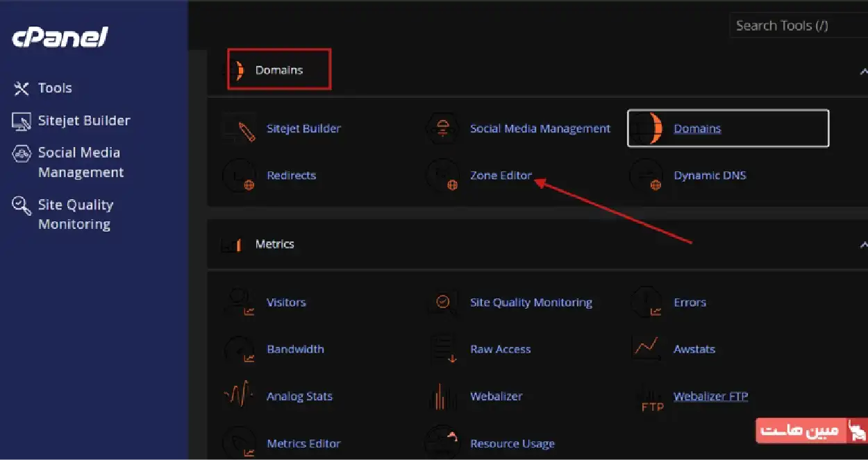
Task: Open the Bandwidth link text
Action: coord(295,350)
